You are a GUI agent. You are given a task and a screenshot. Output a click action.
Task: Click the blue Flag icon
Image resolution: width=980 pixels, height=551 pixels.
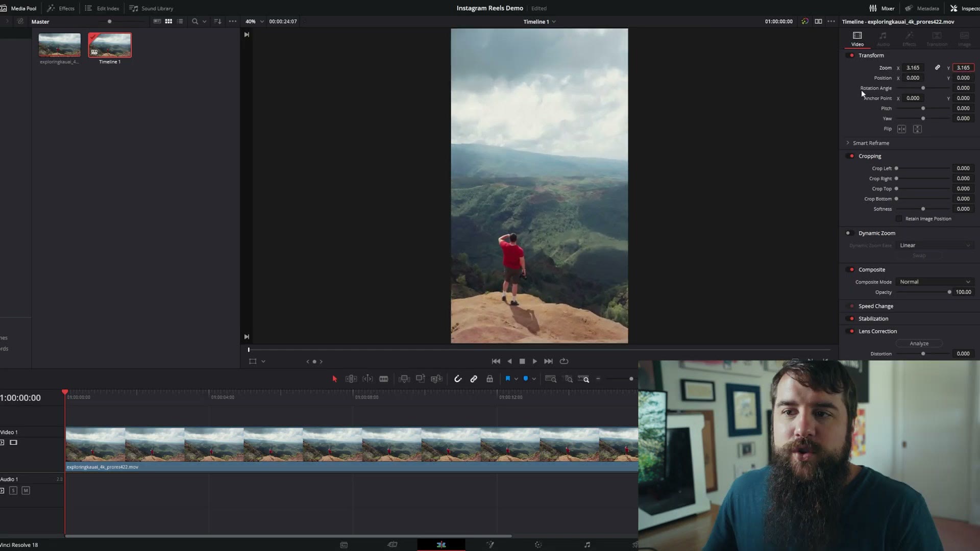tap(508, 379)
